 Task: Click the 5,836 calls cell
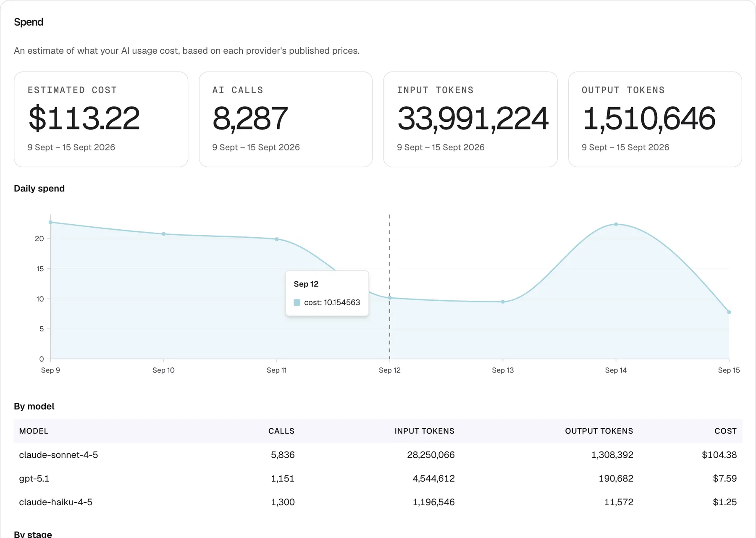pyautogui.click(x=283, y=455)
